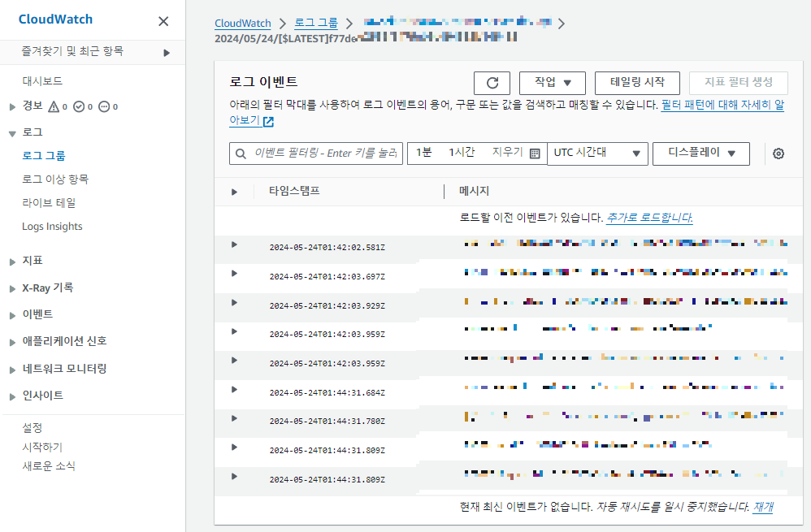Screen dimensions: 811x532
Task: Click timestamp 2024-05-24T01:42:03.959Z first row
Action: click(x=327, y=335)
